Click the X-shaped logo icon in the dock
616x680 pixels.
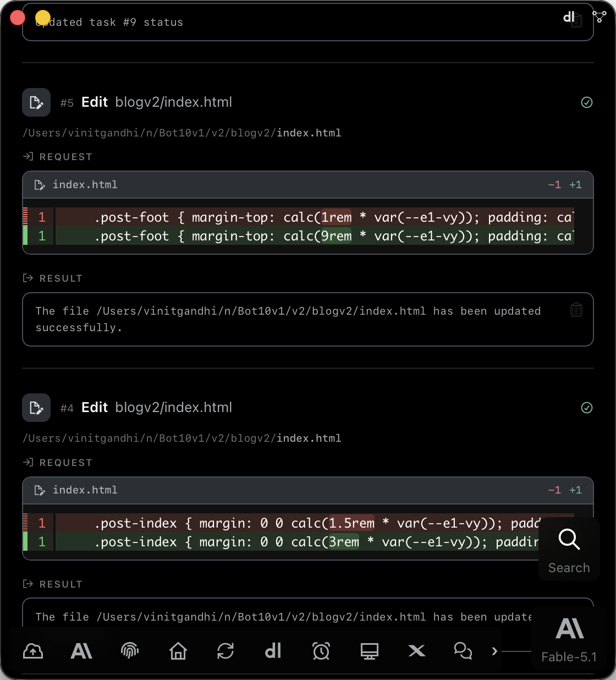(x=417, y=651)
